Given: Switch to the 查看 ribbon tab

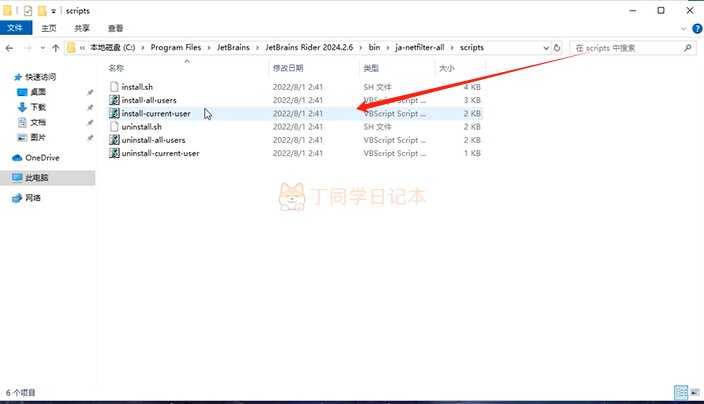Looking at the screenshot, I should tap(116, 29).
